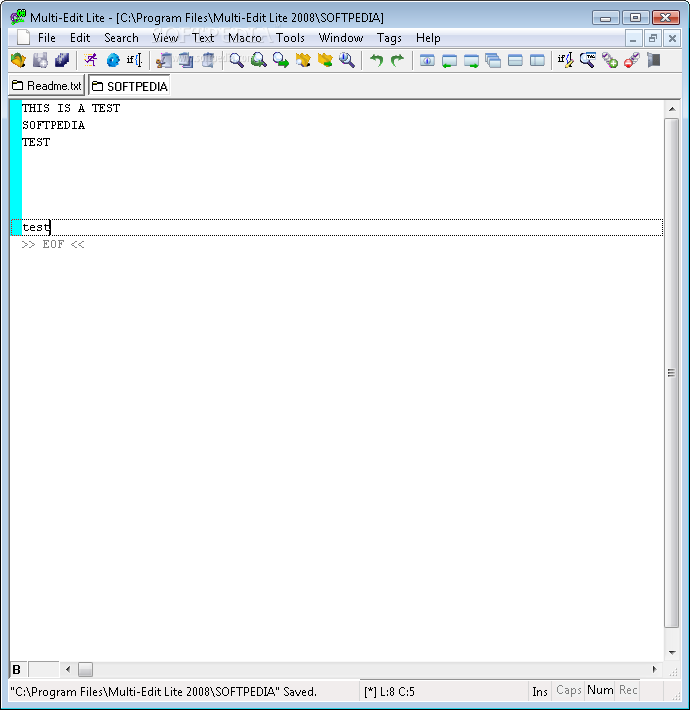690x710 pixels.
Task: Open the File menu
Action: pyautogui.click(x=47, y=38)
